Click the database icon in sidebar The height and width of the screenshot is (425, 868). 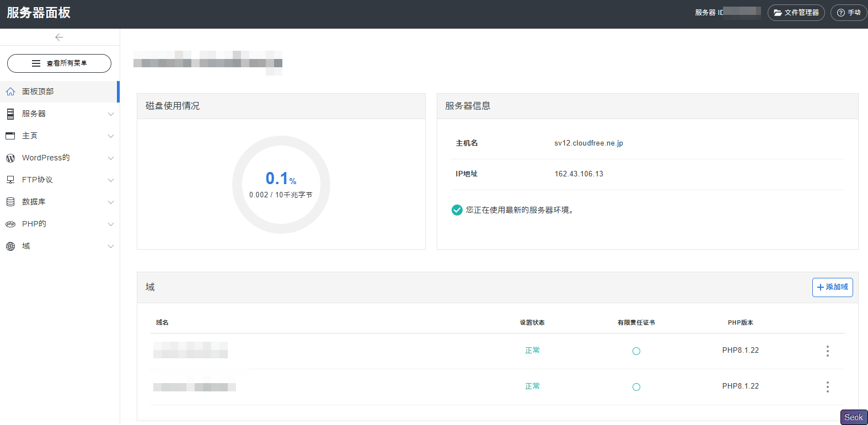[x=10, y=202]
